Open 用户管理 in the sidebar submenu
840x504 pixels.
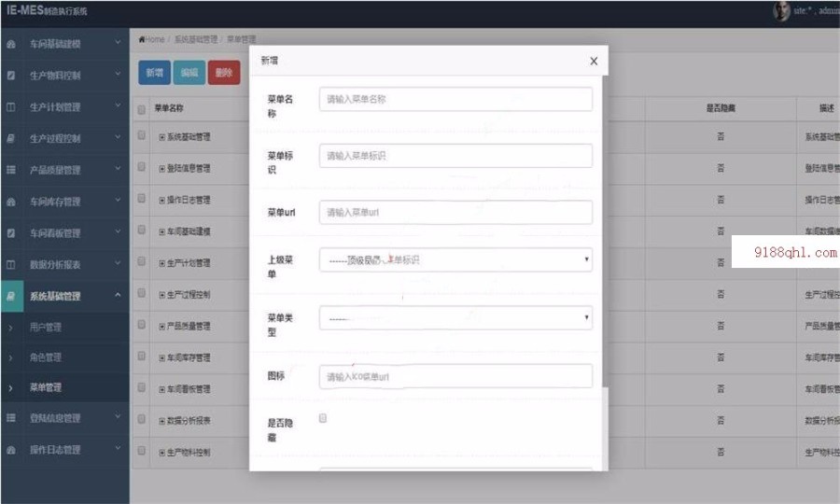point(46,328)
